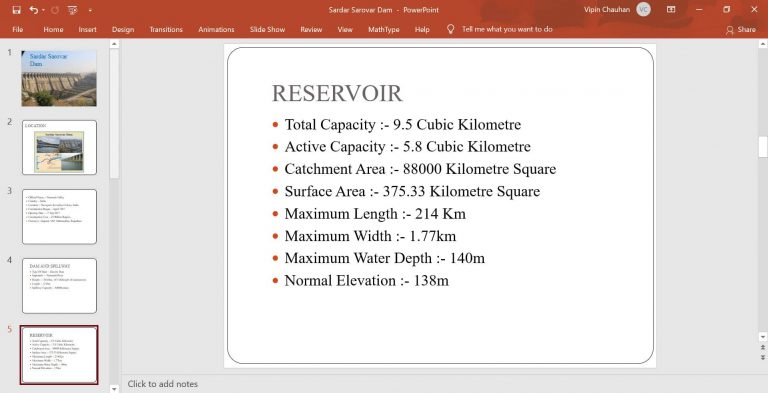Open the File menu
The width and height of the screenshot is (768, 393).
tap(18, 29)
